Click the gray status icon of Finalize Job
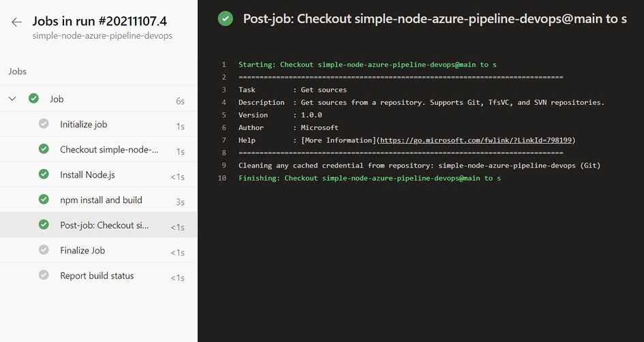The height and width of the screenshot is (342, 644). tap(44, 249)
